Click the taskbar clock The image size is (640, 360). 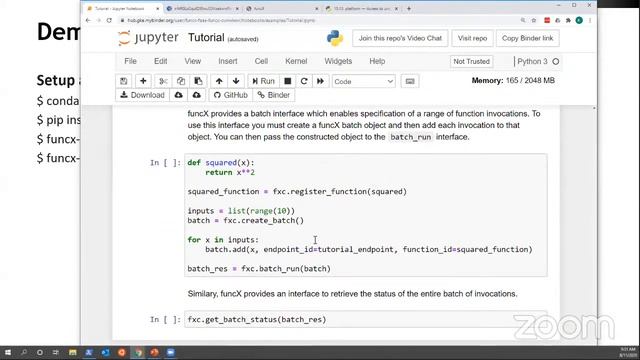pos(628,353)
